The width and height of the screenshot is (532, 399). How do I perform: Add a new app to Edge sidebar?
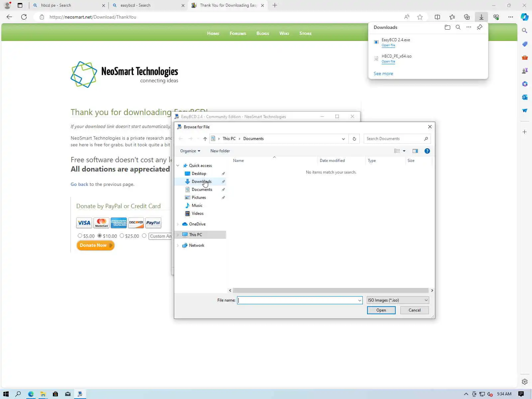click(x=525, y=132)
